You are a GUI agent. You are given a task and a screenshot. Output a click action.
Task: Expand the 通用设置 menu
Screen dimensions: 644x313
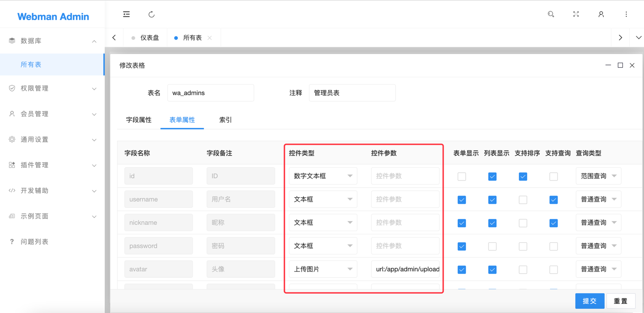coord(94,140)
